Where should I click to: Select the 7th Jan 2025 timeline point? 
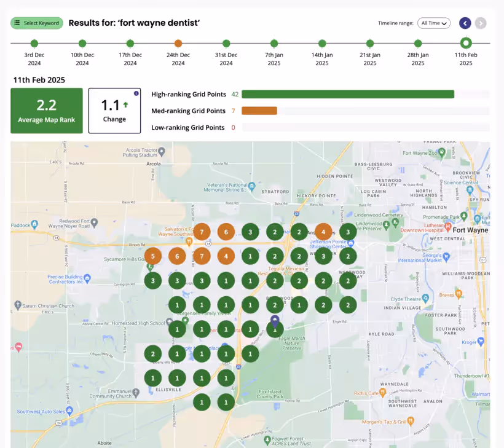tap(274, 43)
